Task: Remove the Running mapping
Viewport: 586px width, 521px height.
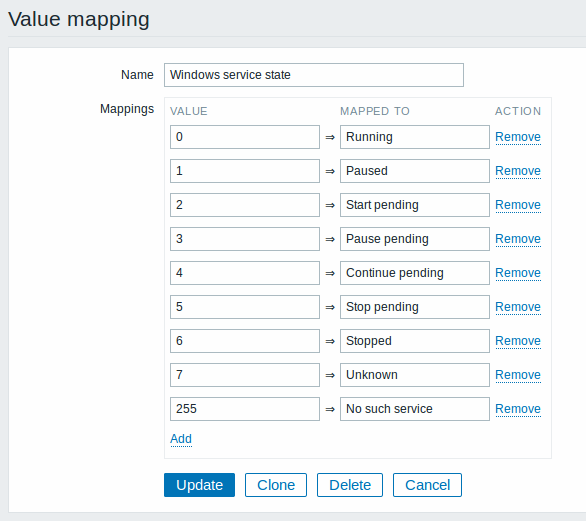Action: click(518, 137)
